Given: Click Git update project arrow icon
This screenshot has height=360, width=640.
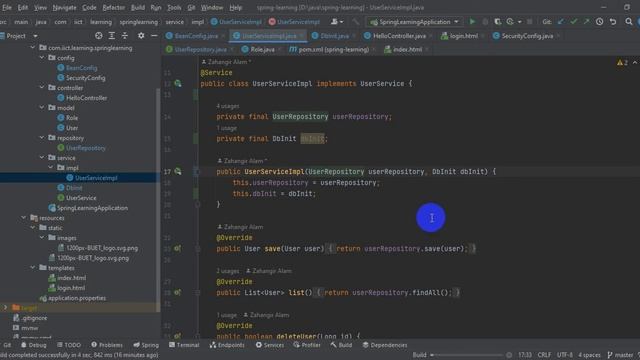Looking at the screenshot, I should pyautogui.click(x=561, y=22).
